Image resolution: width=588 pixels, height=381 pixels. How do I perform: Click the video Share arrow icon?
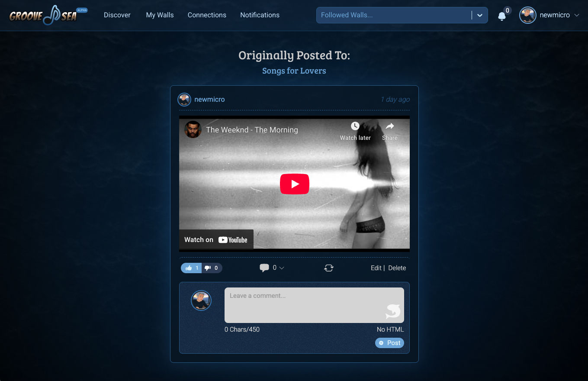point(390,126)
